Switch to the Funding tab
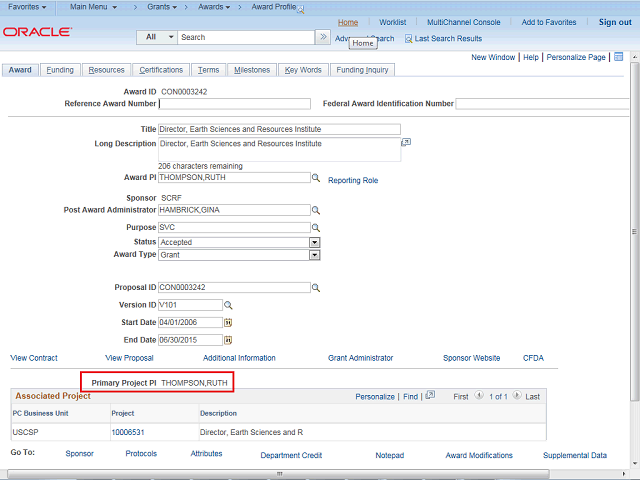The height and width of the screenshot is (480, 640). (x=60, y=70)
